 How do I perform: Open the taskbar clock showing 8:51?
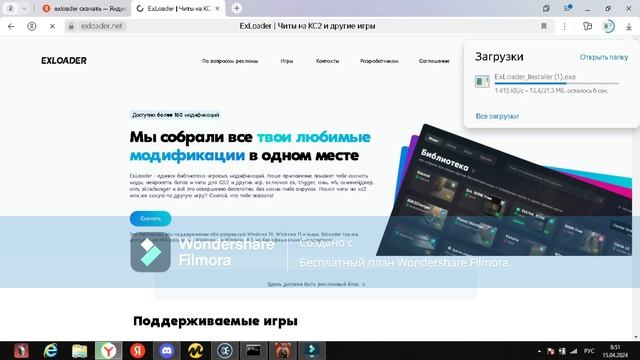[x=615, y=351]
